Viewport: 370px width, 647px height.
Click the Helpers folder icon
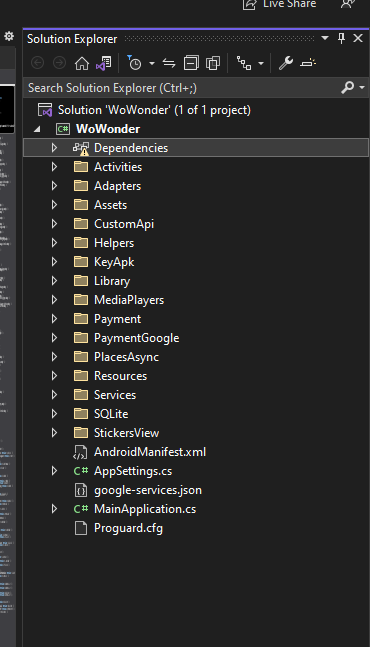(81, 243)
